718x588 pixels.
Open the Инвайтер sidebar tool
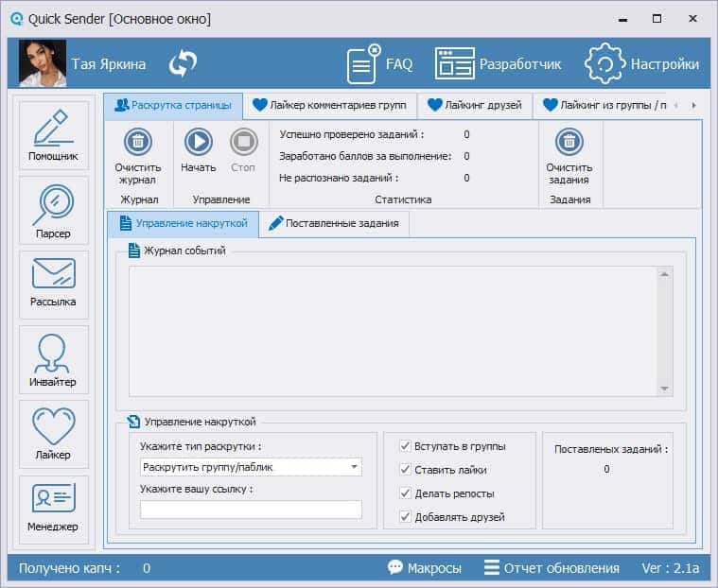pos(54,359)
